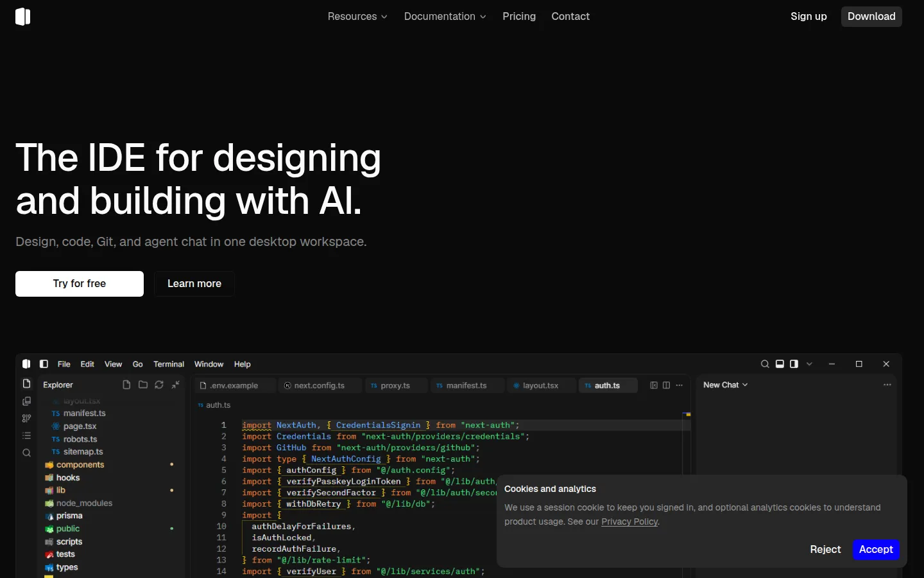Split the editor with the two-column icon

click(x=667, y=385)
